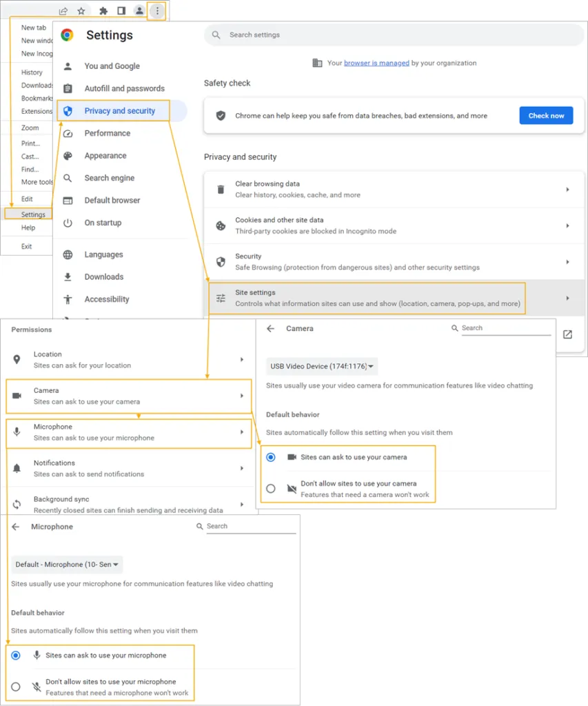Expand the Site settings row arrow
The width and height of the screenshot is (588, 706).
pyautogui.click(x=567, y=298)
